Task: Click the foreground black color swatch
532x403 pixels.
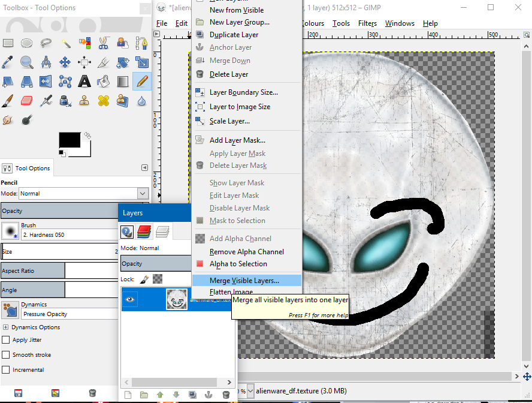Action: 69,140
